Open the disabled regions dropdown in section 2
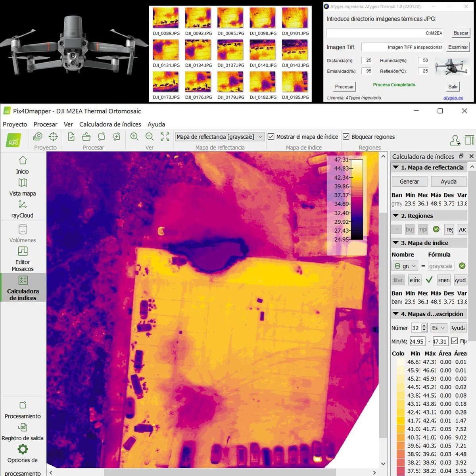The image size is (476, 476). [397, 229]
